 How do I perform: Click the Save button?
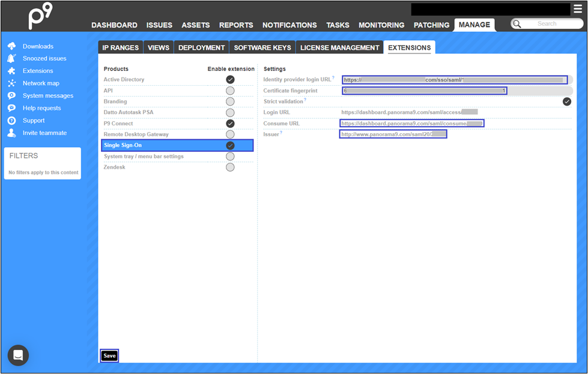coord(109,355)
